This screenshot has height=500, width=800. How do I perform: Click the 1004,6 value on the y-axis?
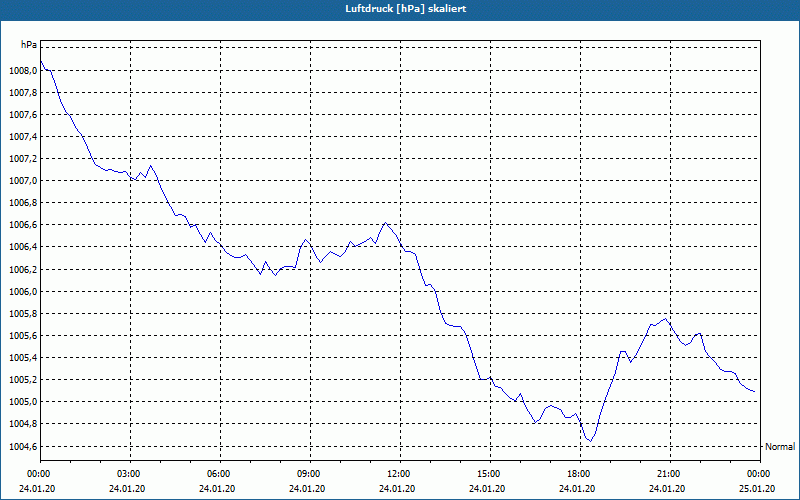tap(23, 446)
